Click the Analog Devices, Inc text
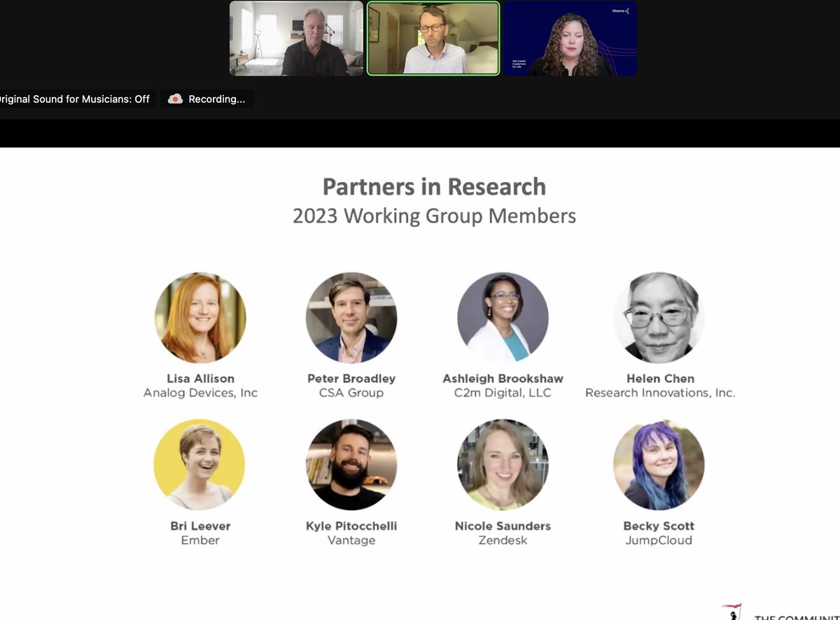The image size is (840, 620). [200, 393]
